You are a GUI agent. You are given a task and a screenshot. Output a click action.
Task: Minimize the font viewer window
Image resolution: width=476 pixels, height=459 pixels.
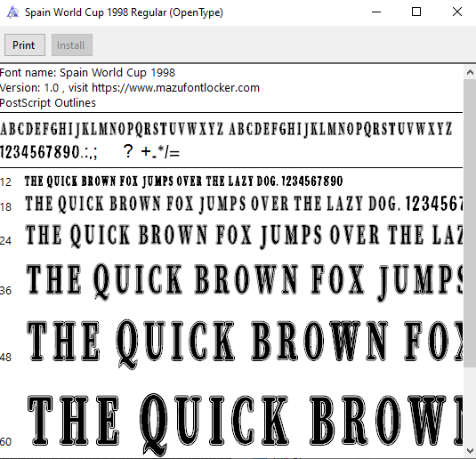[x=376, y=12]
